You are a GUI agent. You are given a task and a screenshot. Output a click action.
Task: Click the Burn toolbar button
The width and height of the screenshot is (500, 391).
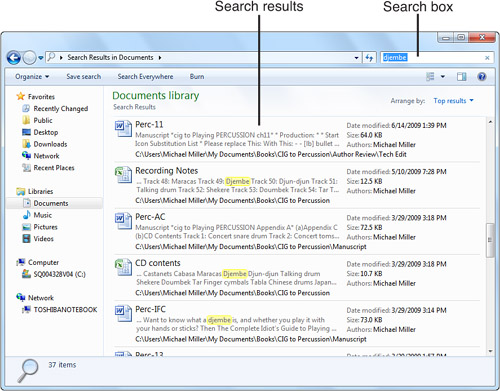tap(197, 77)
